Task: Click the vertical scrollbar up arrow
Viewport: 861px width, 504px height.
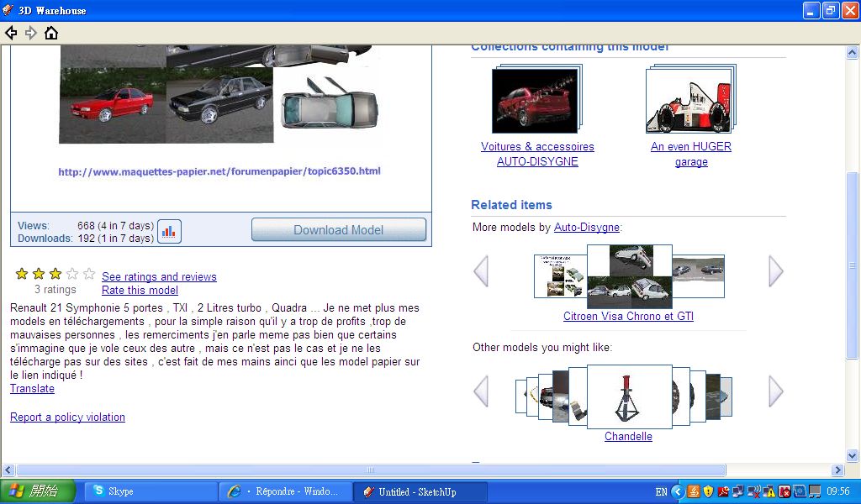Action: [852, 53]
